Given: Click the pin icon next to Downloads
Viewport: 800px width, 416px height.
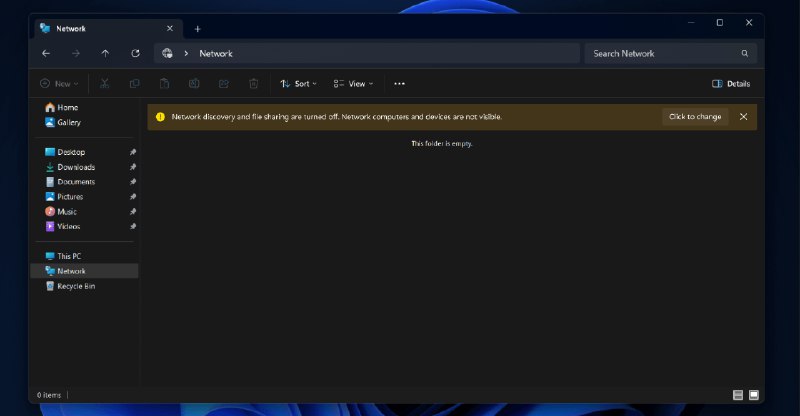Looking at the screenshot, I should (x=133, y=167).
